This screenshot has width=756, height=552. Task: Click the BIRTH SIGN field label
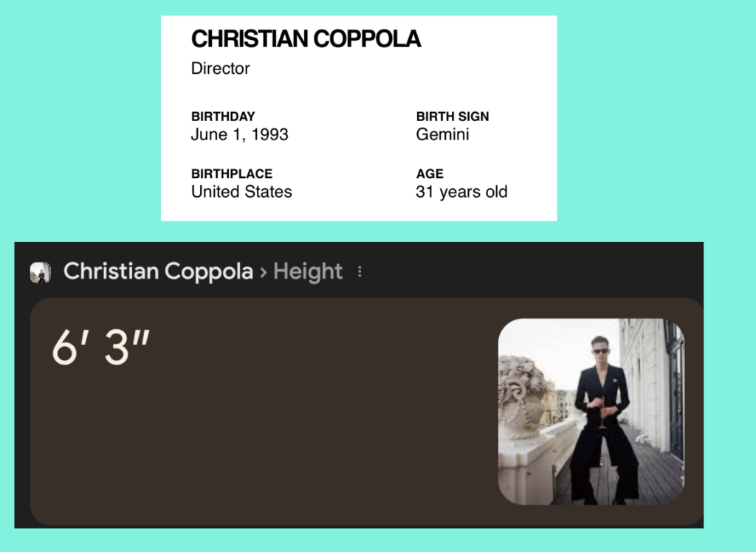[x=452, y=116]
